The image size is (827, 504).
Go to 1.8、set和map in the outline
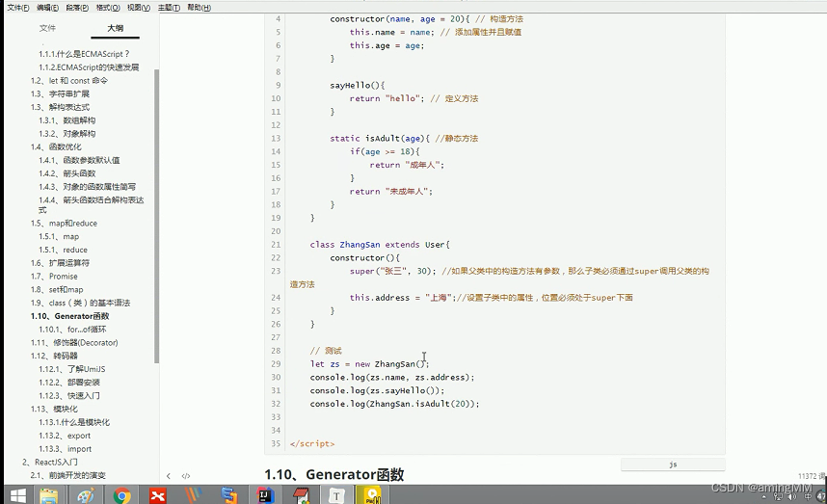(x=57, y=289)
